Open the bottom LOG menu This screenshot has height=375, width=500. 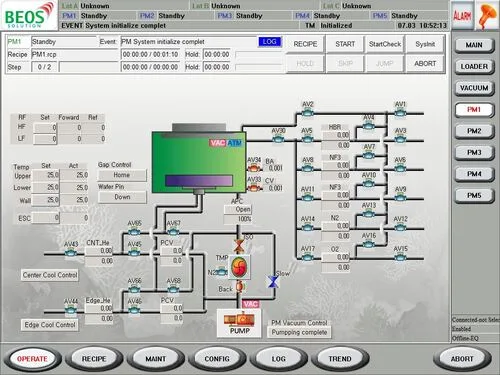pyautogui.click(x=278, y=359)
